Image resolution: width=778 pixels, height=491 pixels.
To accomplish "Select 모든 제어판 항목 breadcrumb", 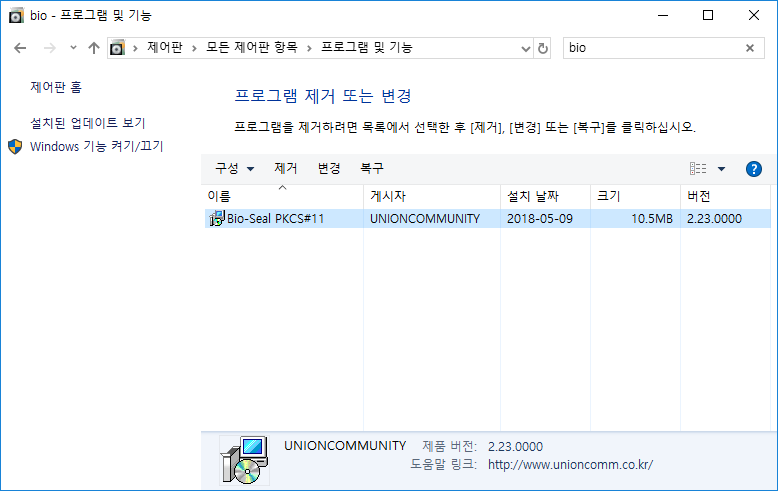I will point(252,48).
